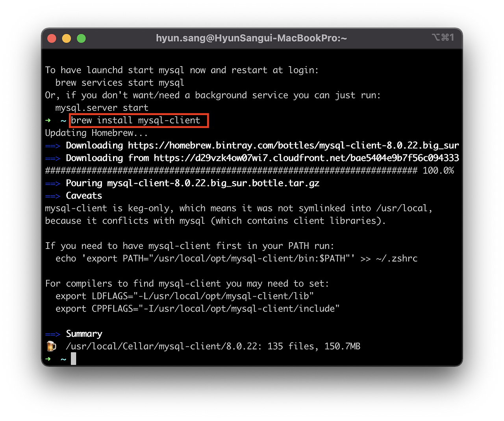Click 'mysql.server start' line
504x421 pixels.
point(102,108)
